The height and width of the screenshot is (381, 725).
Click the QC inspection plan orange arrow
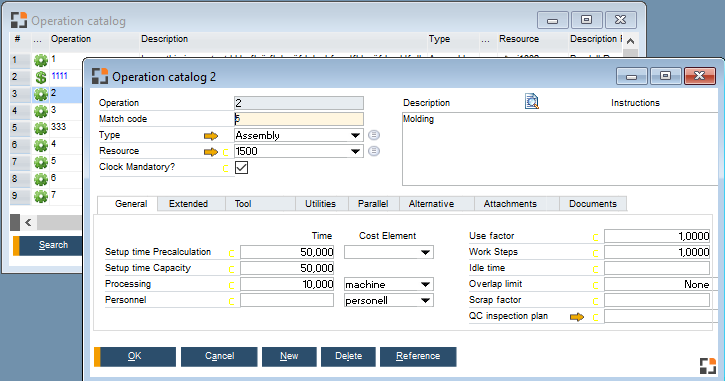point(577,317)
